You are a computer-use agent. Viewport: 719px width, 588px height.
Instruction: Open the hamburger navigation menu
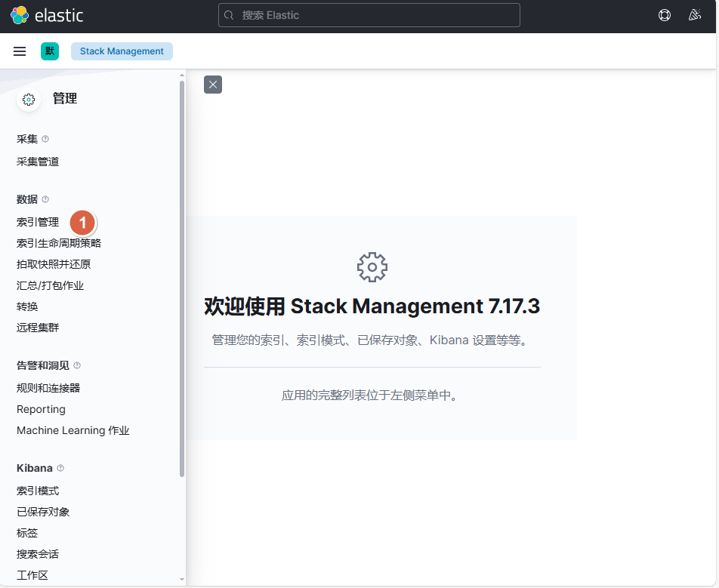20,51
